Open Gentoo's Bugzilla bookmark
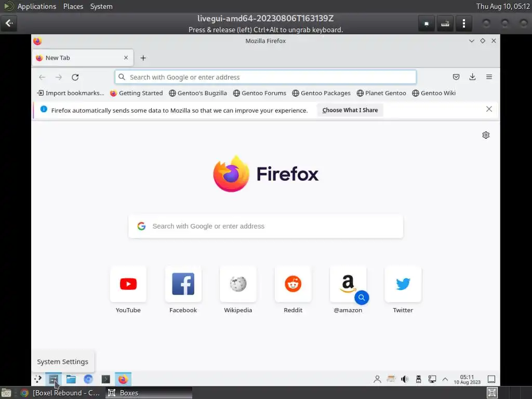Viewport: 532px width, 399px height. 198,93
